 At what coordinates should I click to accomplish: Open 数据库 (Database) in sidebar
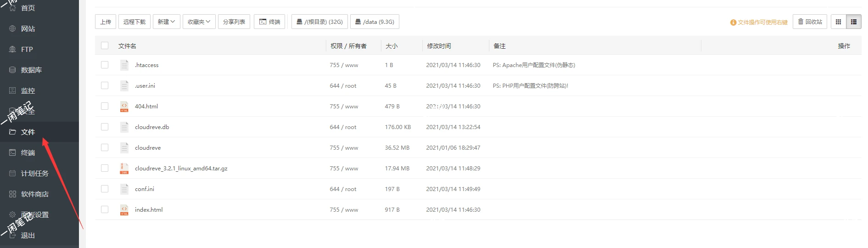(x=31, y=70)
